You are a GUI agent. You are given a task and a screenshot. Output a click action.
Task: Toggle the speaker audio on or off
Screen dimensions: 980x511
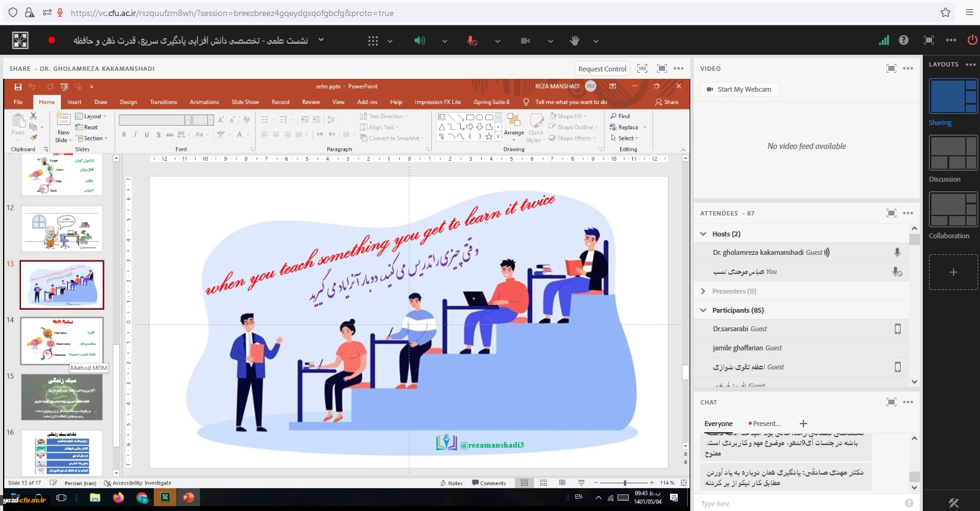[420, 41]
